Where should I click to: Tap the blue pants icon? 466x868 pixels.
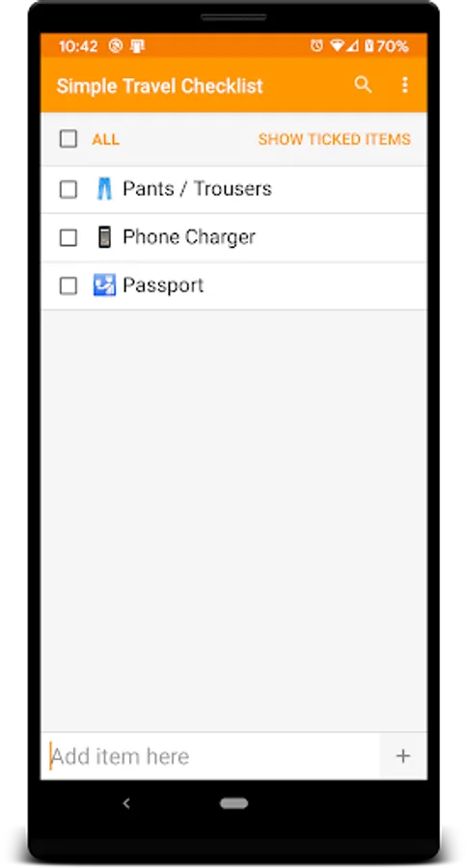coord(103,189)
